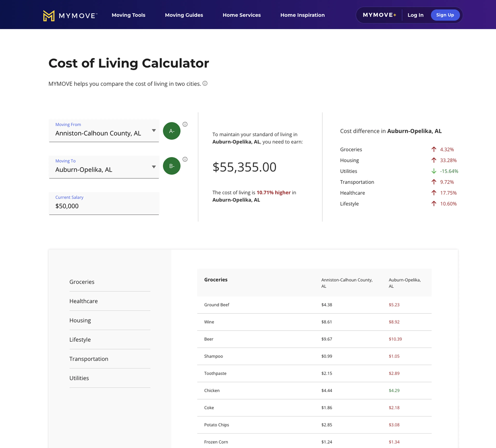Click the info icon after the intro sentence
Image resolution: width=496 pixels, height=448 pixels.
(205, 83)
